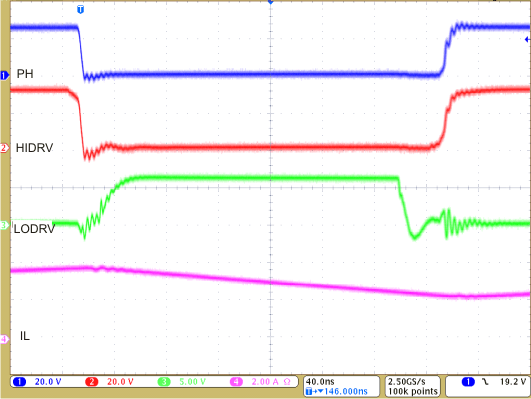Click the trigger source channel 1 badge
531x399 pixels.
pyautogui.click(x=468, y=382)
